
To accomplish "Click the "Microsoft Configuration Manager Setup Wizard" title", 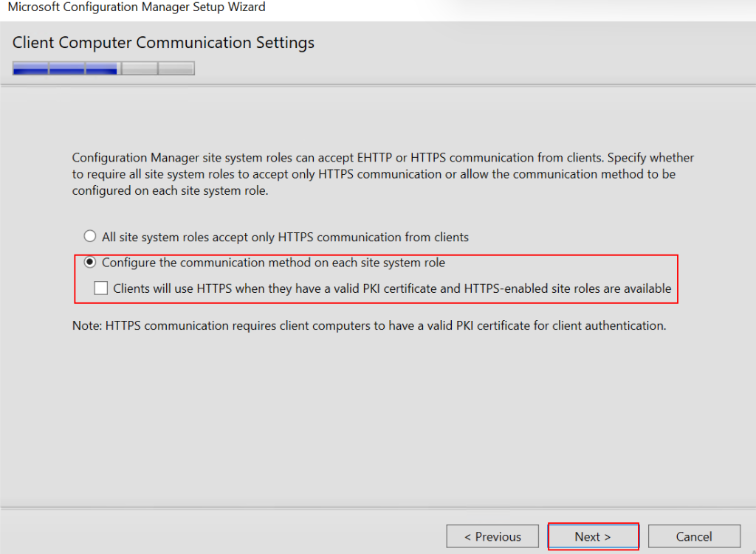I will click(x=137, y=7).
